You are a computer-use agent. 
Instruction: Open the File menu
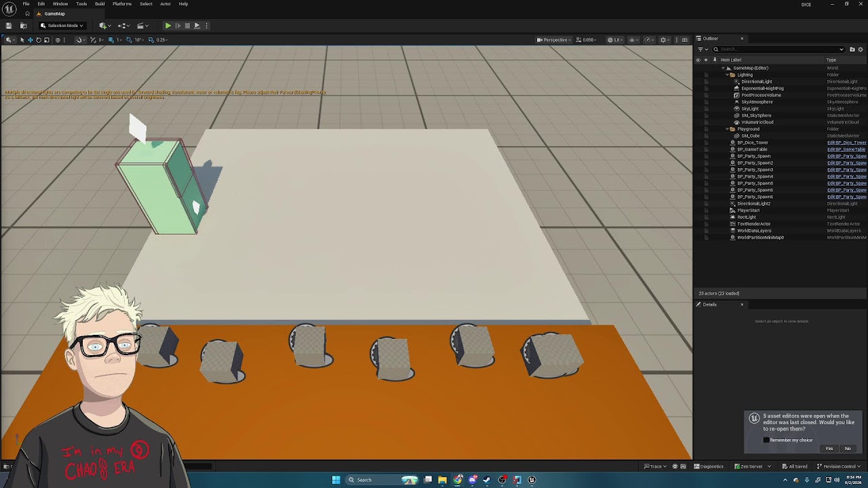tap(26, 4)
